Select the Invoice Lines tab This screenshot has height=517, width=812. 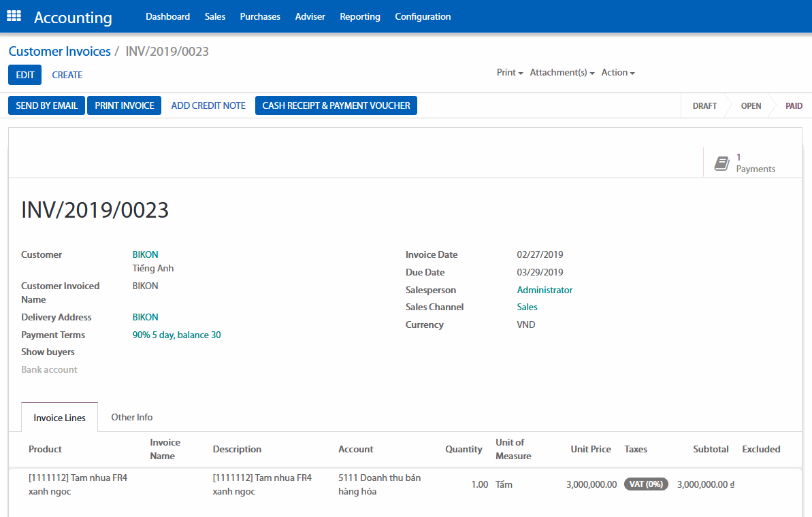coord(59,418)
